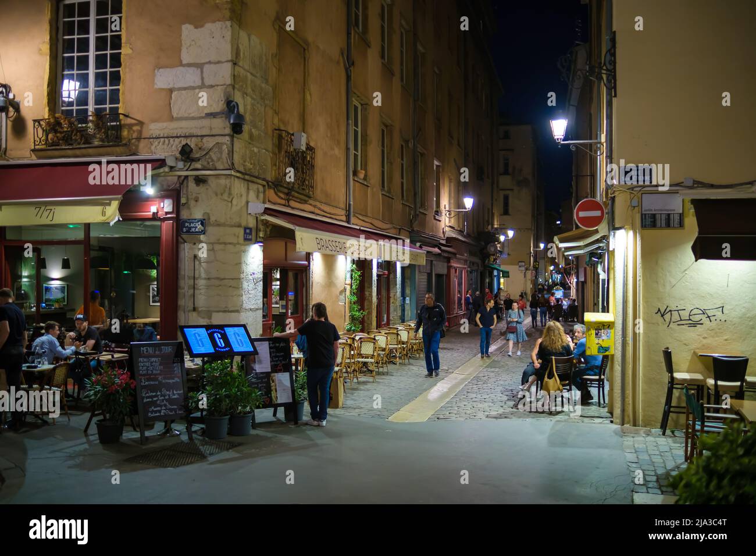756x556 pixels.
Task: Click the dome security camera on the corner
Action: click(x=235, y=117)
